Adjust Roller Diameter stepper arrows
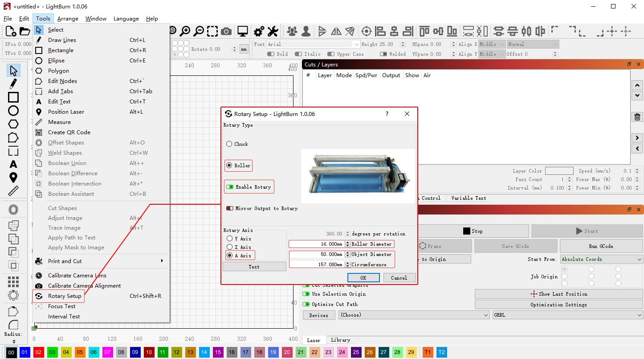 [x=348, y=244]
